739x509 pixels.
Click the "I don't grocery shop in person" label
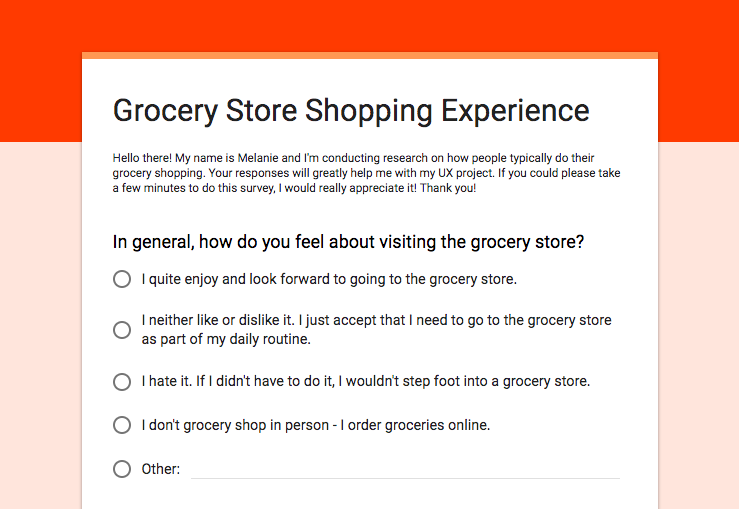[x=315, y=425]
